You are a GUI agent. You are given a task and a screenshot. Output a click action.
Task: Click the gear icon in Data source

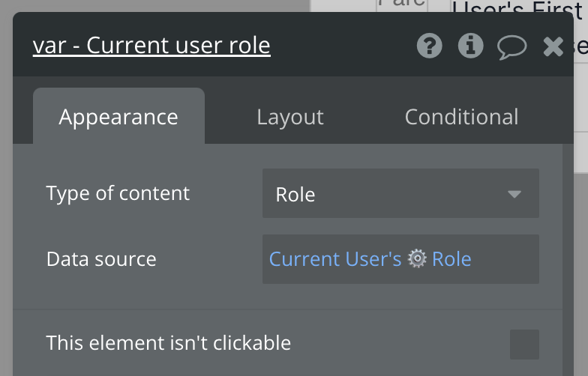pyautogui.click(x=417, y=259)
